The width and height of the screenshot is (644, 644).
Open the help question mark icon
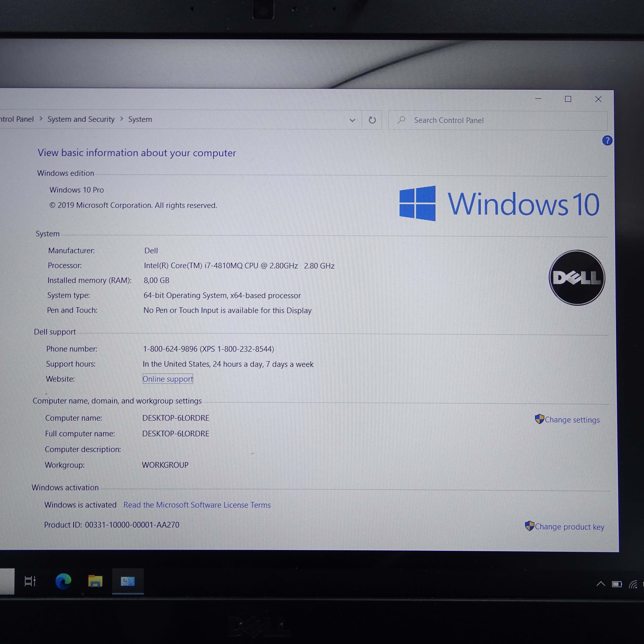click(607, 140)
